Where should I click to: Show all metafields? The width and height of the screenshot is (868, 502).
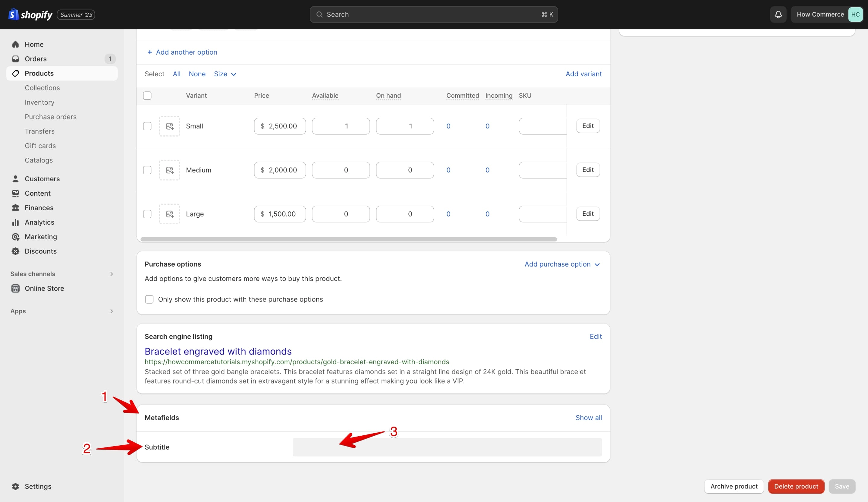[x=589, y=418]
